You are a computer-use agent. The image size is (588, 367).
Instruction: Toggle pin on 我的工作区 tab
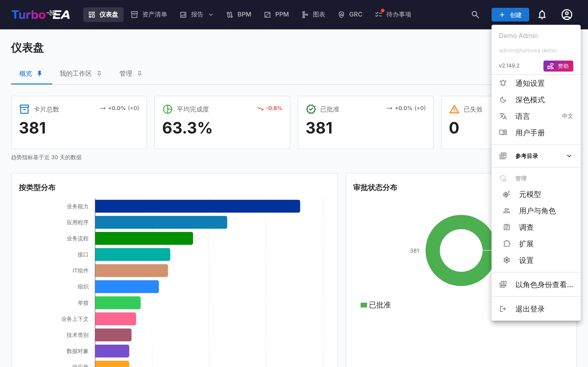(99, 74)
